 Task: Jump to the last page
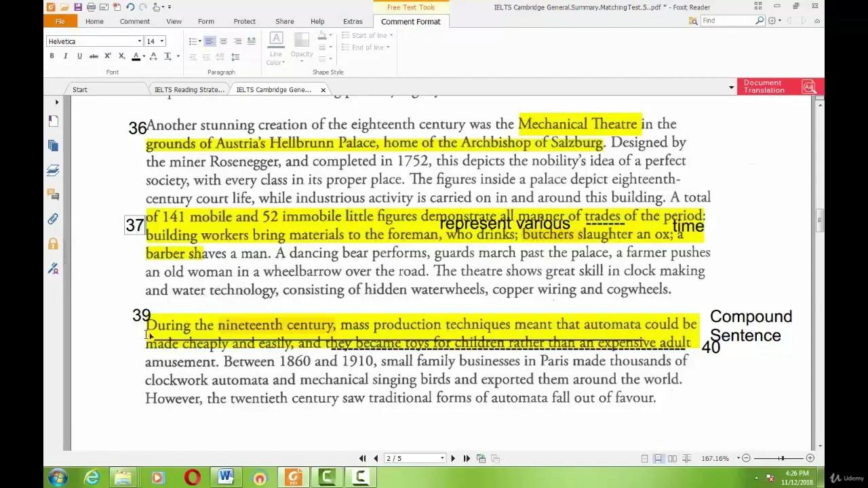pos(467,459)
